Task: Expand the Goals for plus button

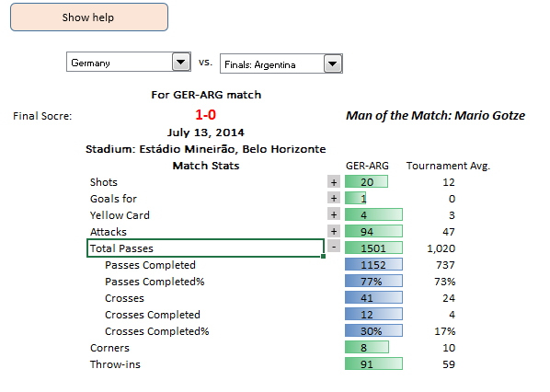Action: 334,198
